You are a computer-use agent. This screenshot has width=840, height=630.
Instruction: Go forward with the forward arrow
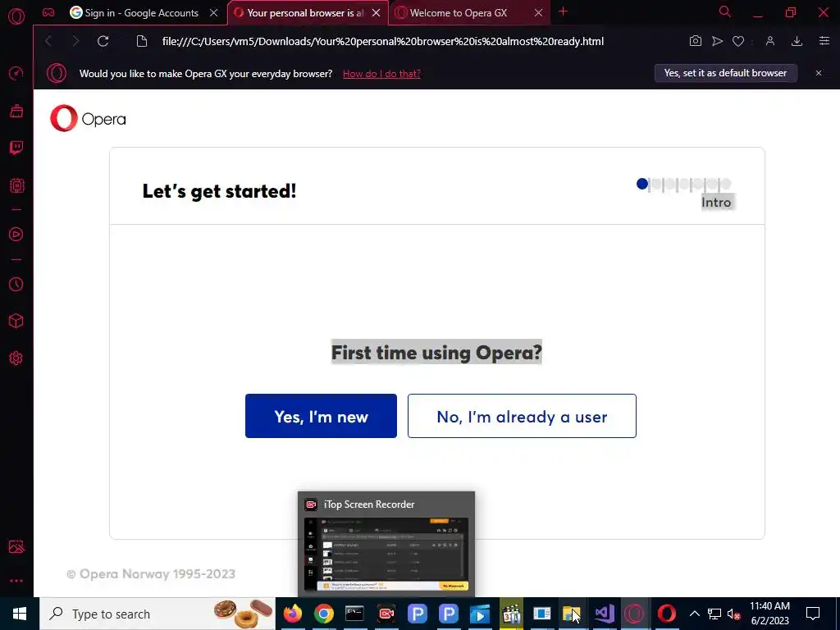tap(75, 41)
